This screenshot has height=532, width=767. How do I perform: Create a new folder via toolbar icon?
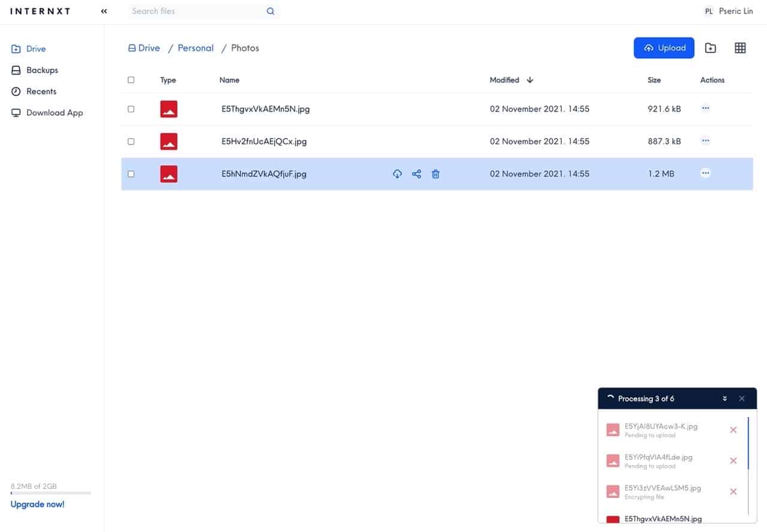point(710,48)
